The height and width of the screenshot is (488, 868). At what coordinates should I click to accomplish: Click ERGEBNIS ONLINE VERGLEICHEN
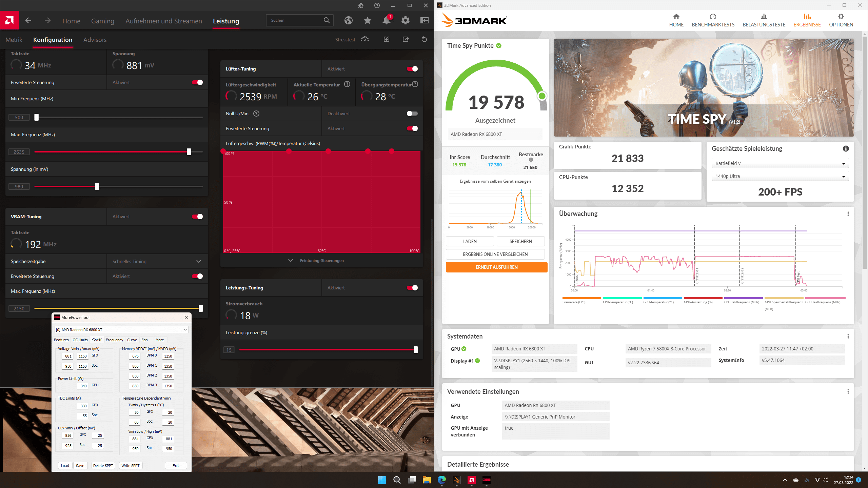point(495,254)
